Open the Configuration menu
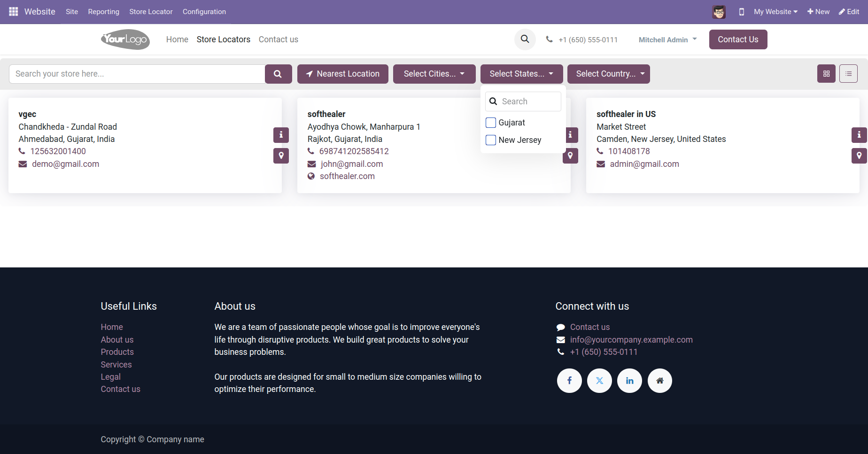 204,12
